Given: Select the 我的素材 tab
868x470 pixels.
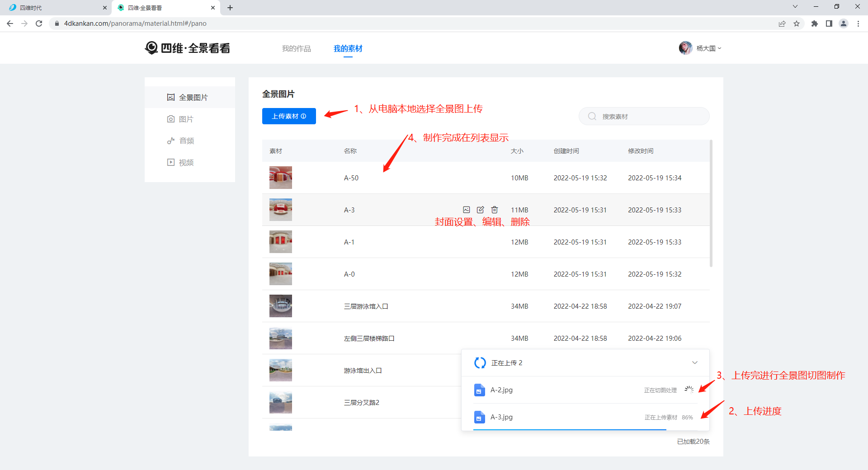Looking at the screenshot, I should (348, 48).
